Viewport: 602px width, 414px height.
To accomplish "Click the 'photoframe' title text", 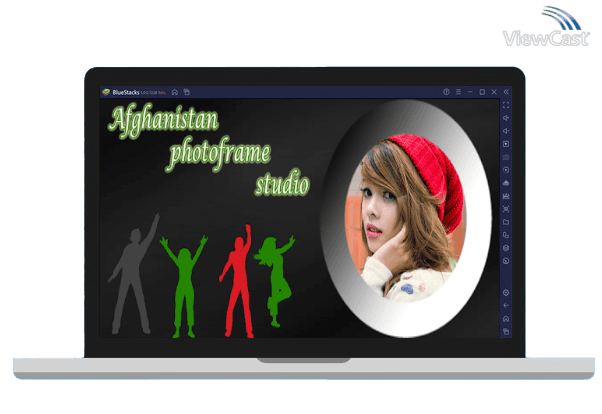I will (x=219, y=153).
